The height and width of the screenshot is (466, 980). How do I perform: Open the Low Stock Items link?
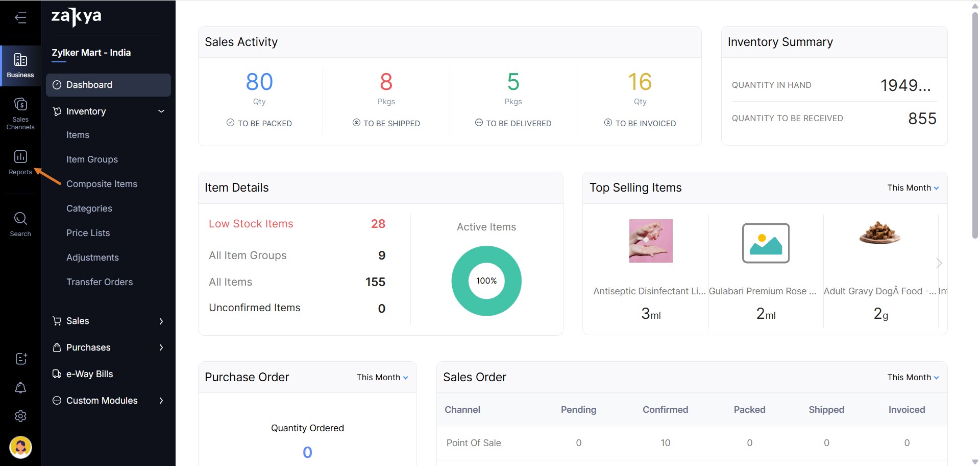[251, 224]
